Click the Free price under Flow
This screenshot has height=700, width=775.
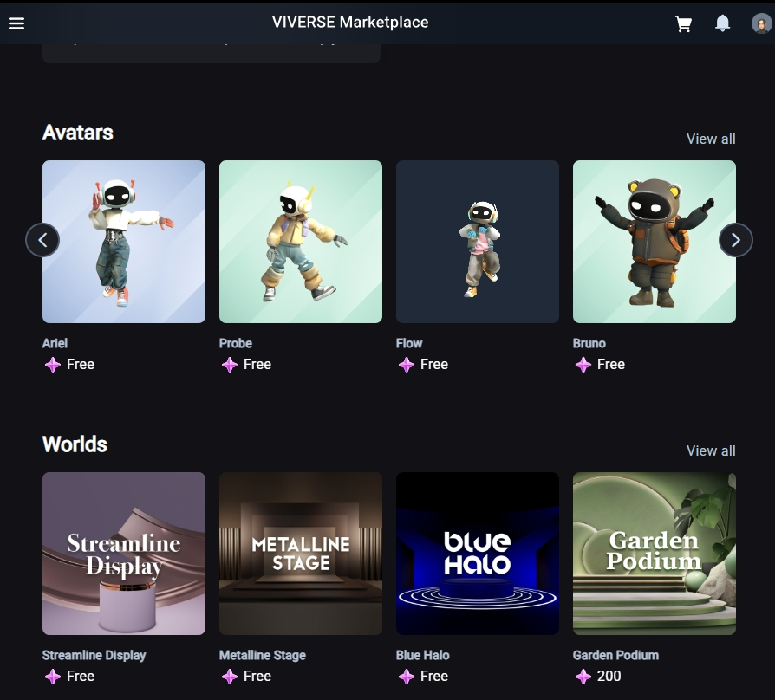click(434, 365)
